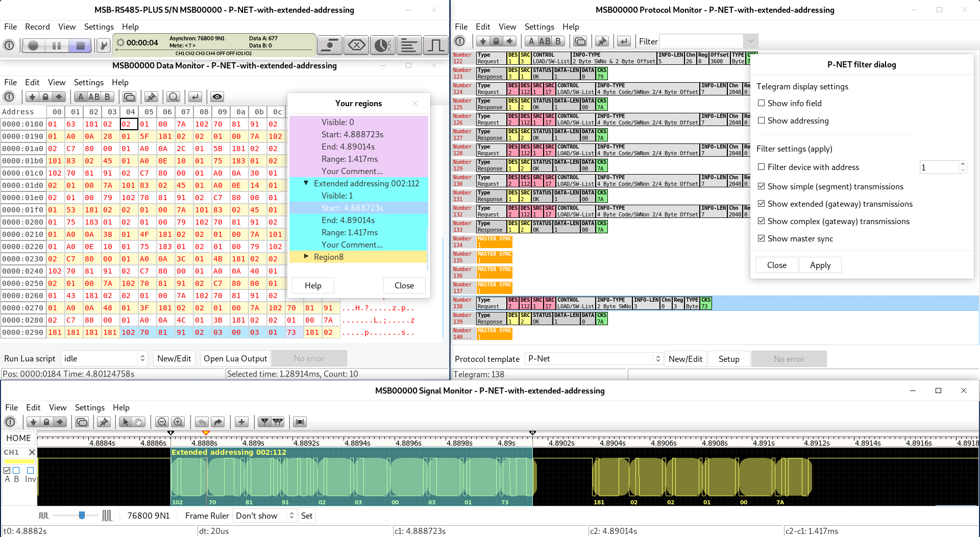This screenshot has width=980, height=537.
Task: Zoom out in Signal Monitor
Action: point(162,422)
